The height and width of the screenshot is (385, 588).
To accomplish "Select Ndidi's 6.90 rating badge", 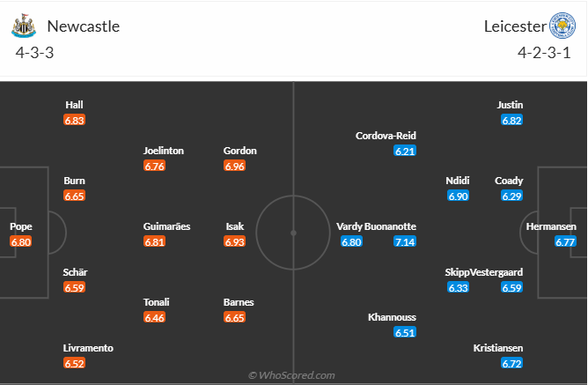I will pos(458,196).
